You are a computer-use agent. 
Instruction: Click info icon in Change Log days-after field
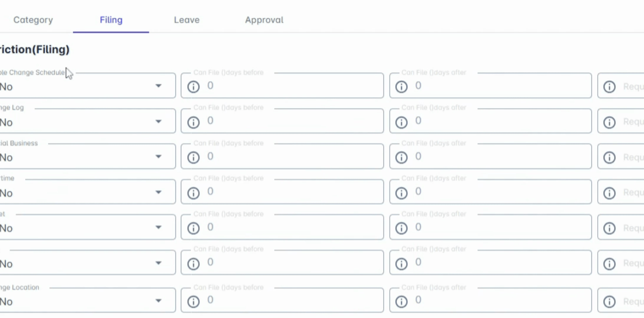(401, 122)
